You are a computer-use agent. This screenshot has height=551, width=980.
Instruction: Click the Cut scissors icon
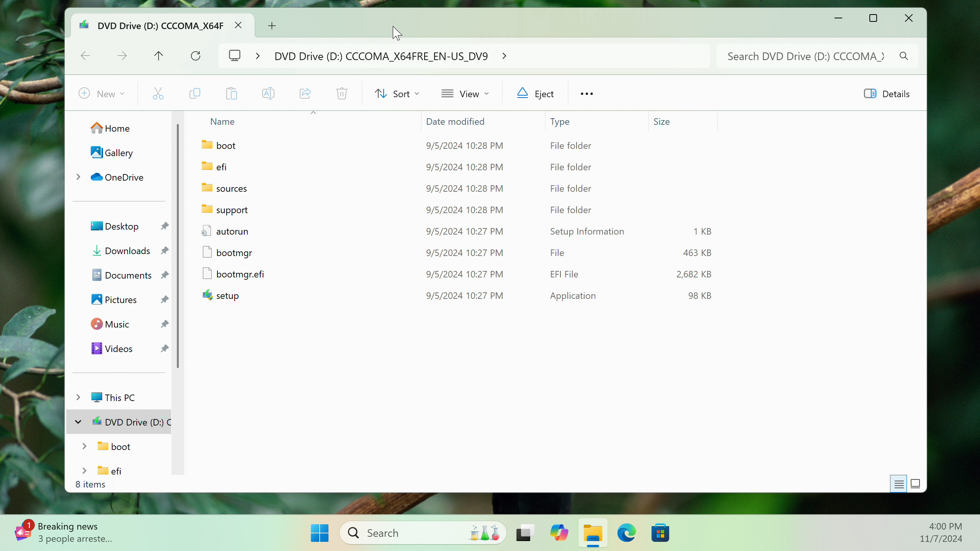click(x=158, y=94)
